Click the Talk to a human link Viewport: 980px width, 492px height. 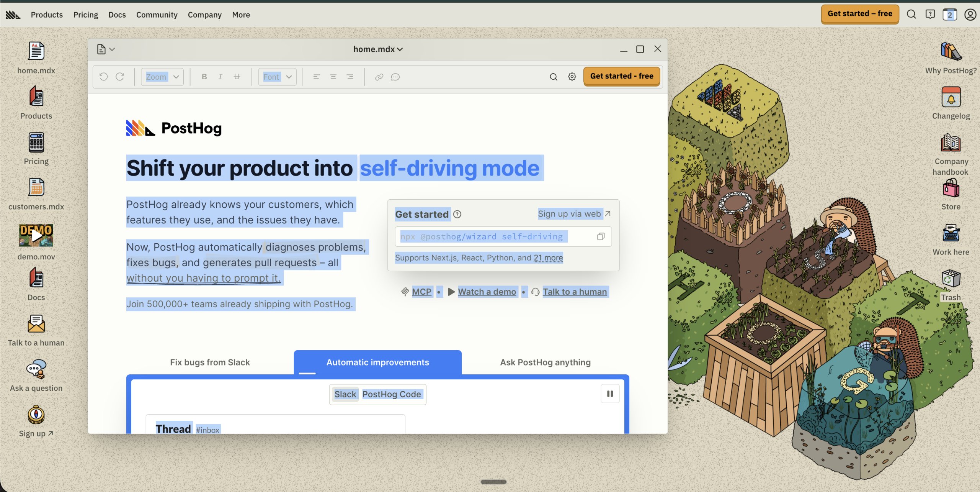(x=575, y=292)
